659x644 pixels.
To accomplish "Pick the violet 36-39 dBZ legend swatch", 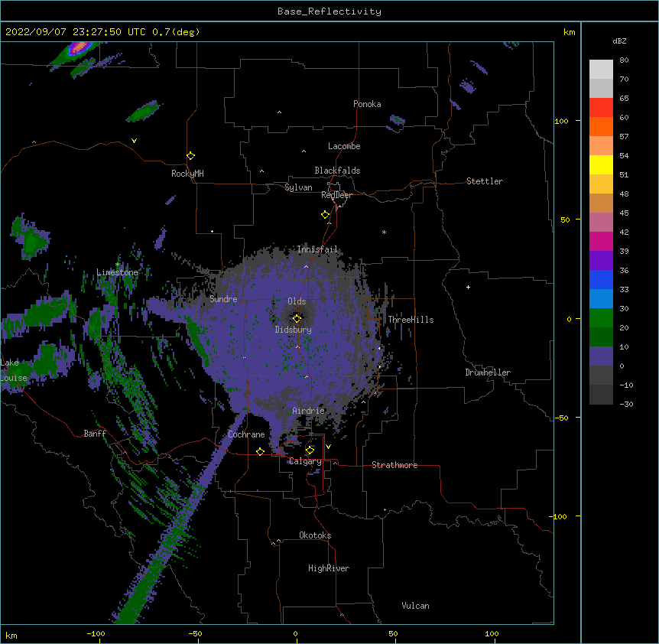I will point(601,261).
